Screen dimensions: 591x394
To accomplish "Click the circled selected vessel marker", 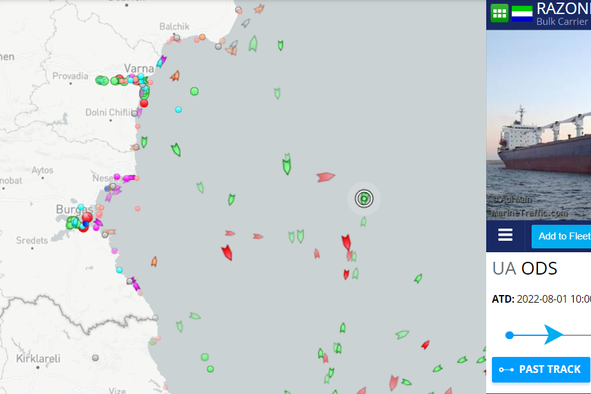I will [x=364, y=198].
